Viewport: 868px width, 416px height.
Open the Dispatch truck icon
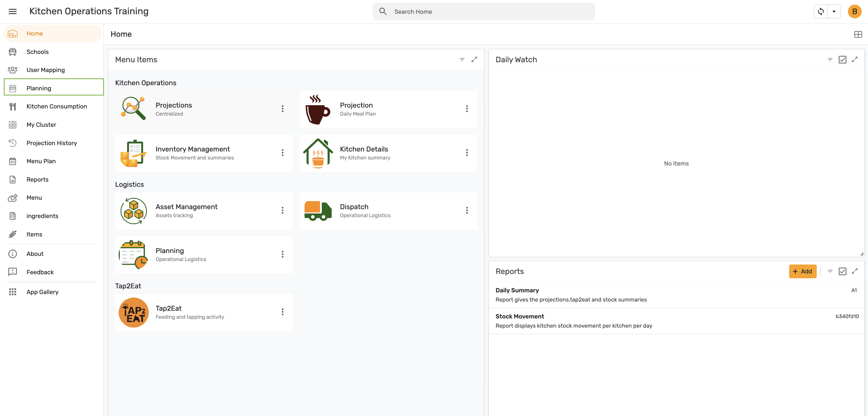pyautogui.click(x=318, y=211)
